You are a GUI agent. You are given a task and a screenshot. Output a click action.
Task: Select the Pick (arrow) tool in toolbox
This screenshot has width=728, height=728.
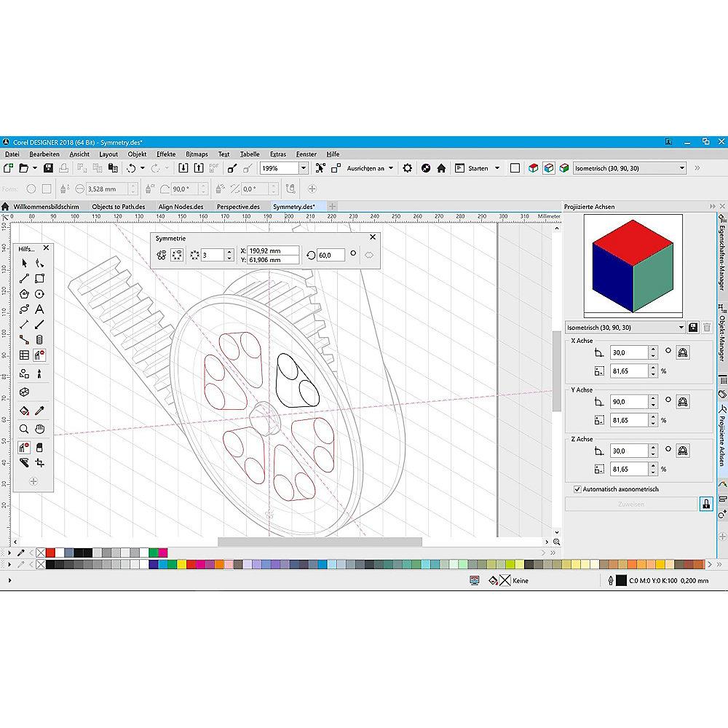click(24, 263)
